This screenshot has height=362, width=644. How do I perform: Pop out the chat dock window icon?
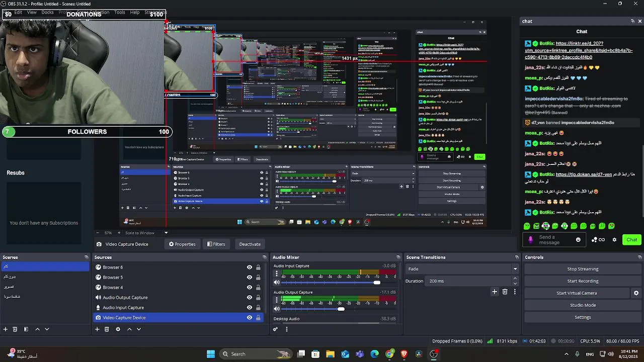[x=632, y=21]
